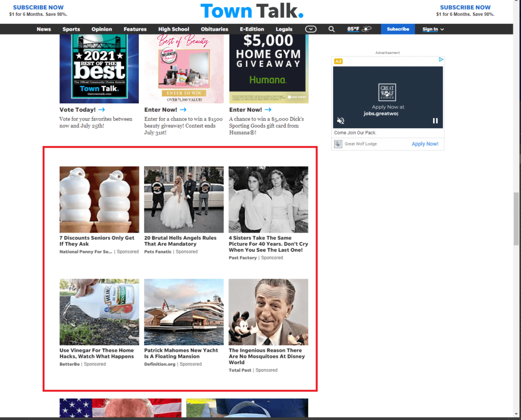Click the 'Past Factory' sponsor name
Viewport: 521px width, 420px height.
(x=243, y=258)
